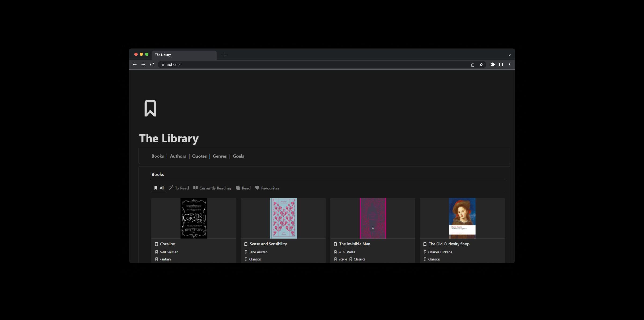This screenshot has height=320, width=644.
Task: Reload the notion.so page
Action: point(152,64)
